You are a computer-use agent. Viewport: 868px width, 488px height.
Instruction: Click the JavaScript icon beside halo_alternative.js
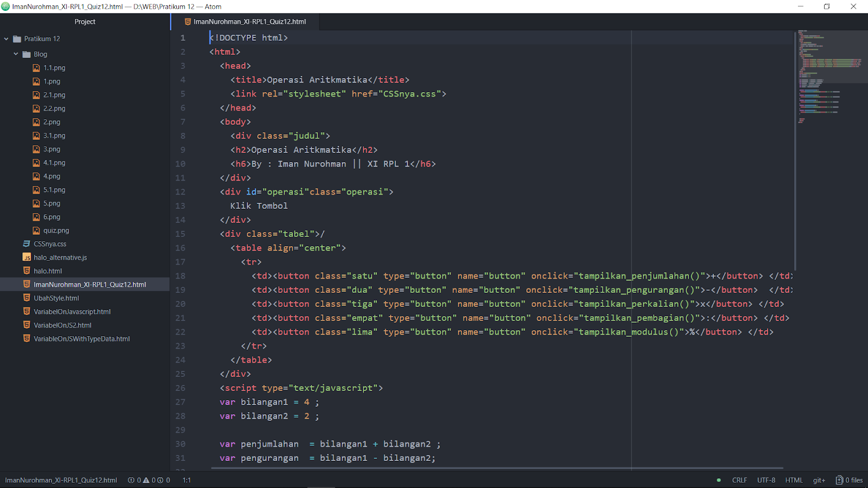[27, 257]
